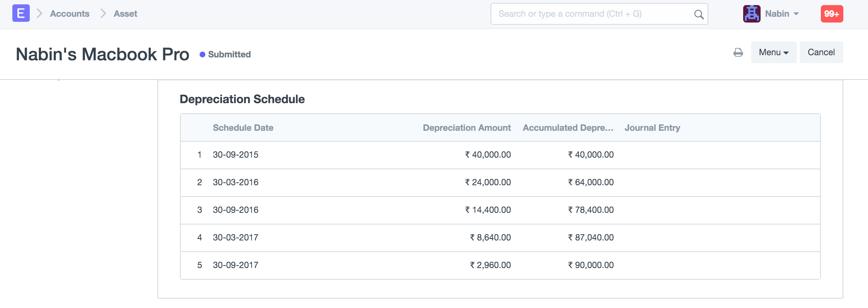Click the Journal Entry column header

(652, 128)
